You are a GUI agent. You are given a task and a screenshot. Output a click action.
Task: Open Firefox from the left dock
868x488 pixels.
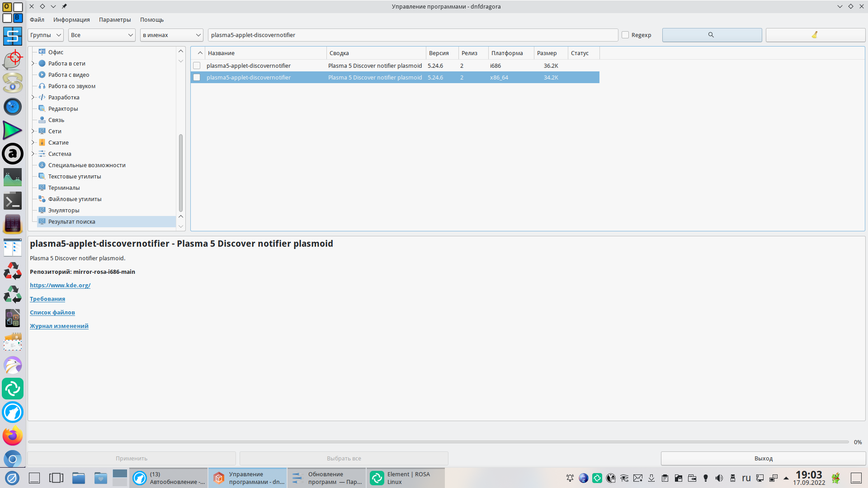pos(12,436)
